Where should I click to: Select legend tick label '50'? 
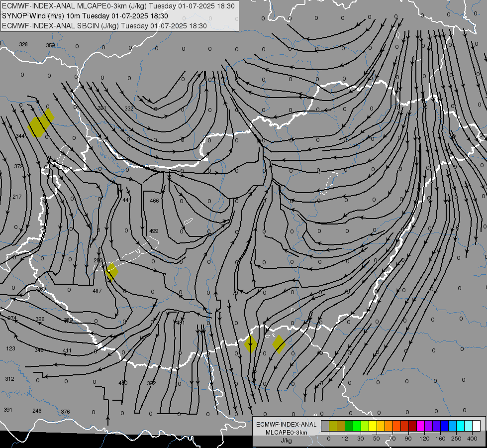[376, 439]
